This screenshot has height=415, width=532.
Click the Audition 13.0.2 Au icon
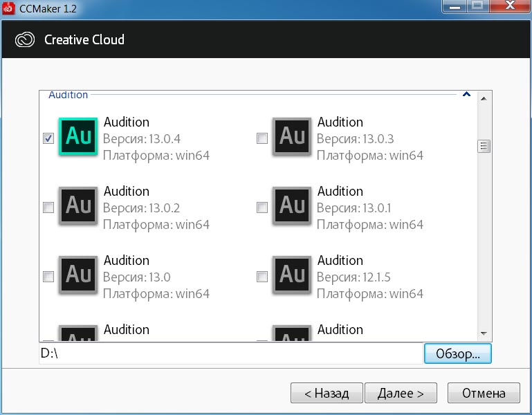click(x=78, y=205)
